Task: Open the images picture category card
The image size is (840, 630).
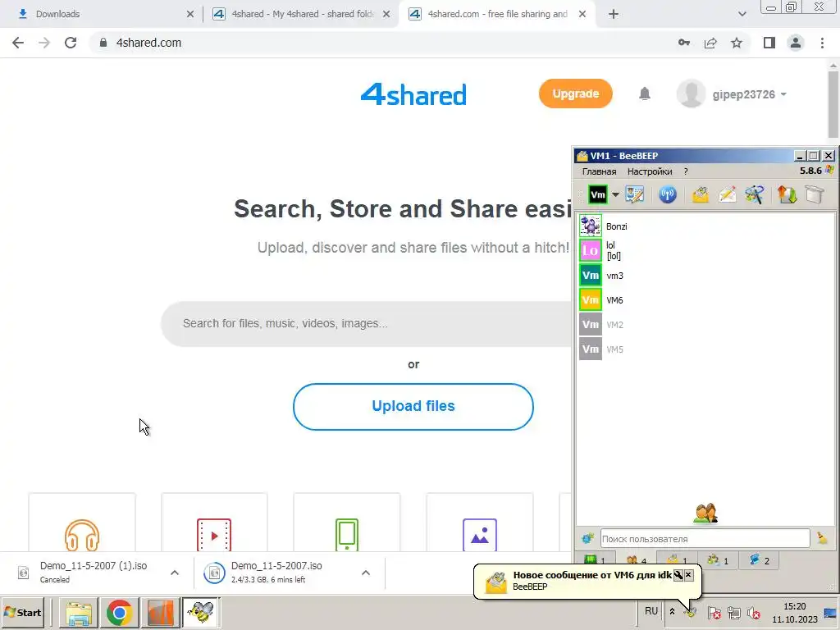Action: (479, 523)
